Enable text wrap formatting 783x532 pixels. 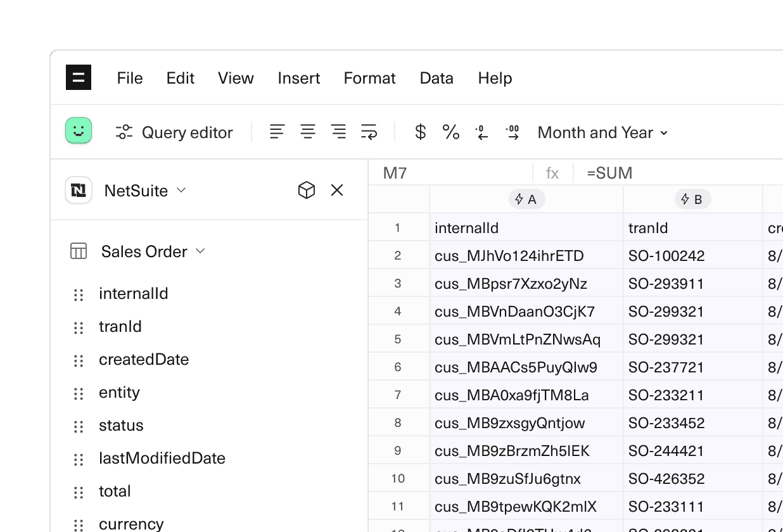(x=369, y=132)
